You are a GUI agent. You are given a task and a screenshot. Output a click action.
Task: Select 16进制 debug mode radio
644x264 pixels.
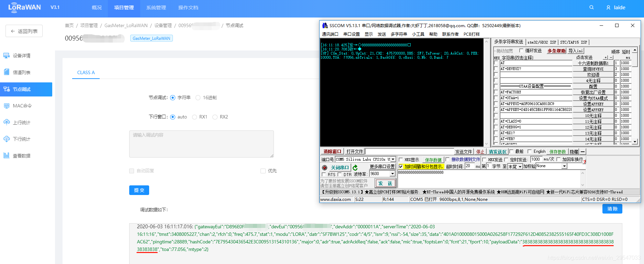(198, 98)
